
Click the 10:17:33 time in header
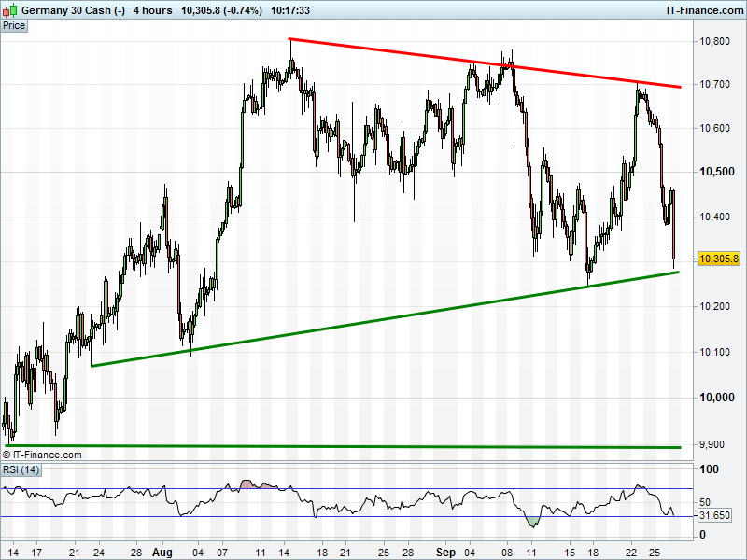pyautogui.click(x=290, y=10)
